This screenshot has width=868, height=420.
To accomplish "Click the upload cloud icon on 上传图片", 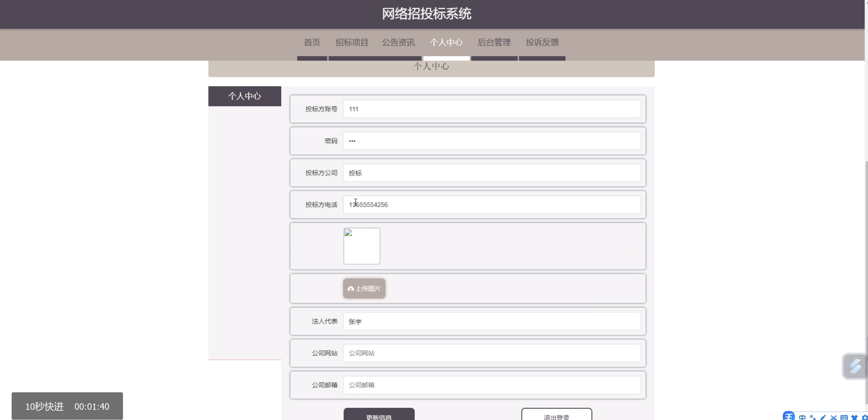I will tap(350, 289).
